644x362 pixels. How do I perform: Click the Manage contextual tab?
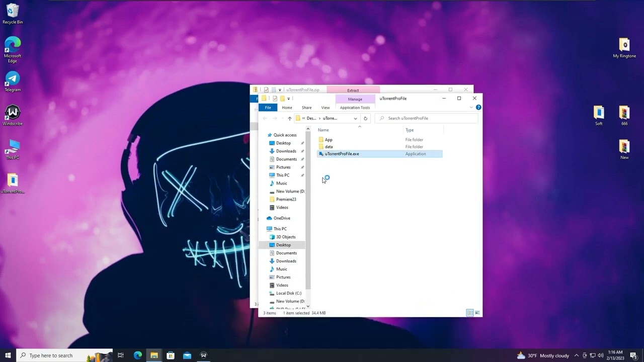point(355,99)
